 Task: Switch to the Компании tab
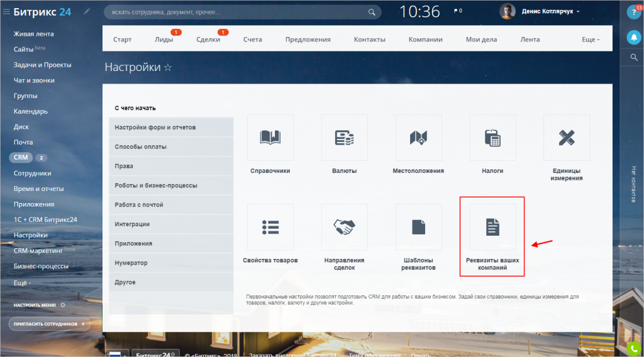[x=426, y=40]
